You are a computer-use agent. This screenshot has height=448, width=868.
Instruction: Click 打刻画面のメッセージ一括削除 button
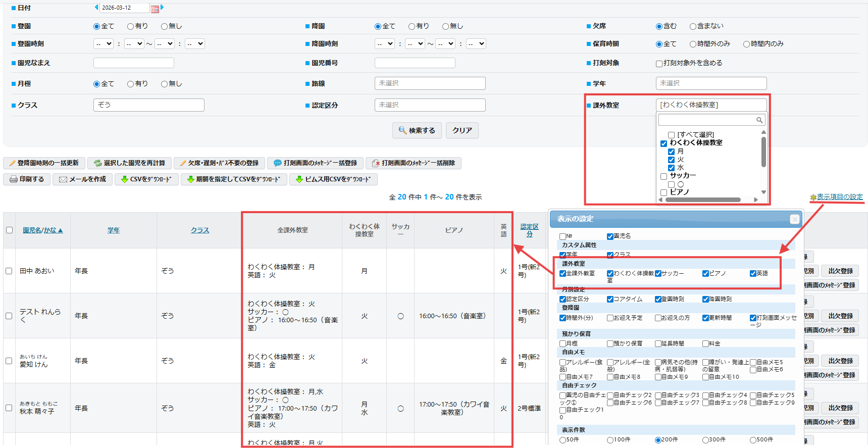click(413, 163)
